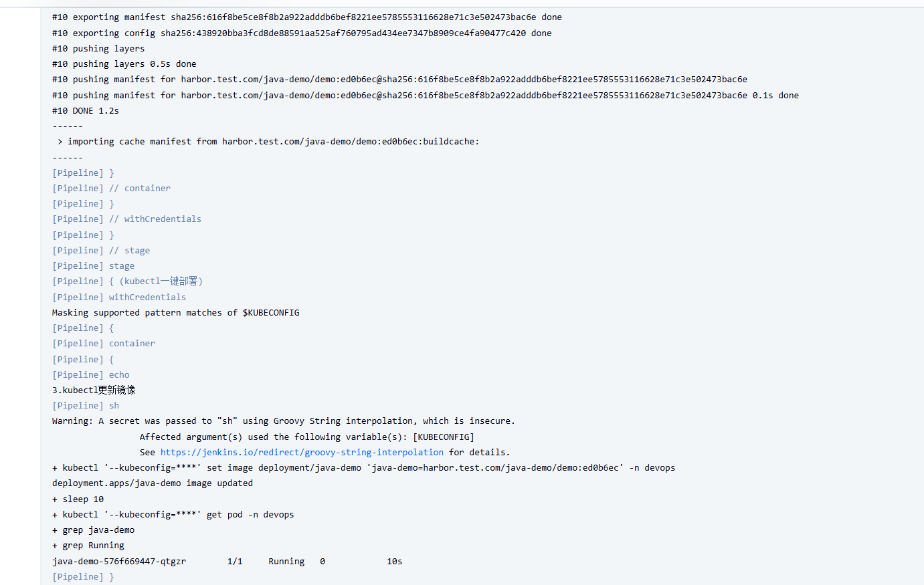Click the "Affected argument(s)" KUBECONFIG line
This screenshot has width=924, height=585.
(x=306, y=437)
